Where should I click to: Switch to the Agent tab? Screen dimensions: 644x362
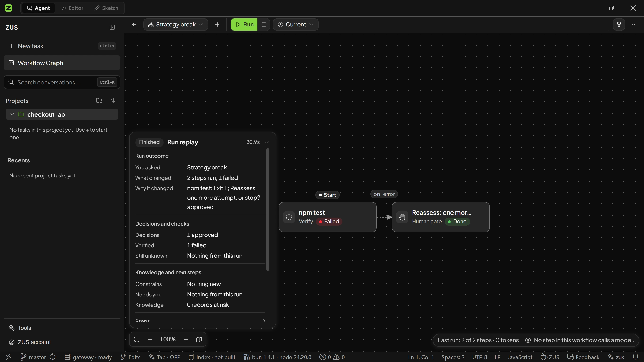coord(38,8)
